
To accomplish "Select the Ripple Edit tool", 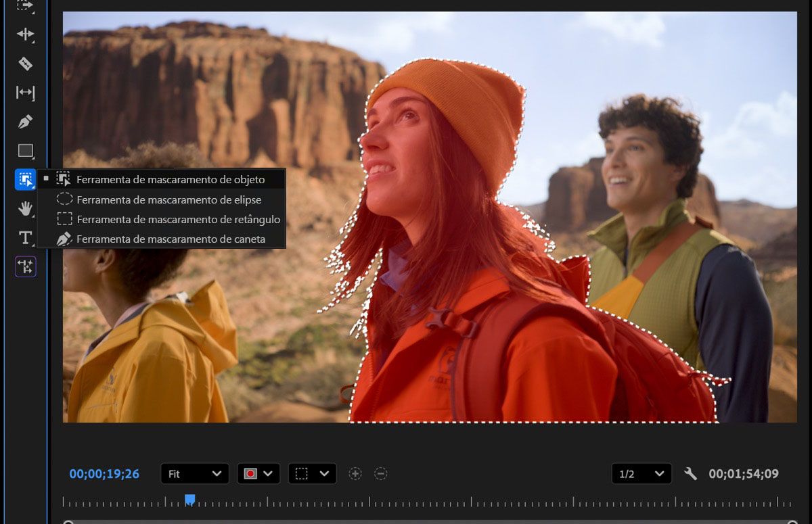I will coord(25,34).
